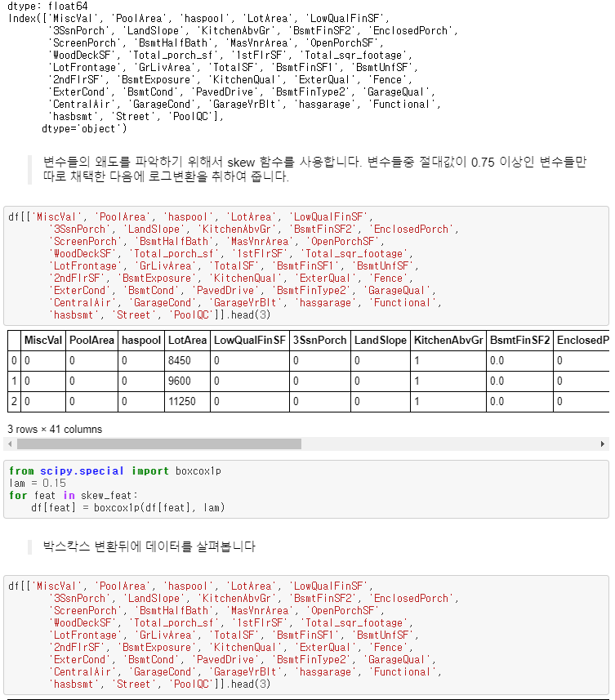Click the 3SsnPorch column header
615x700 pixels.
(320, 340)
